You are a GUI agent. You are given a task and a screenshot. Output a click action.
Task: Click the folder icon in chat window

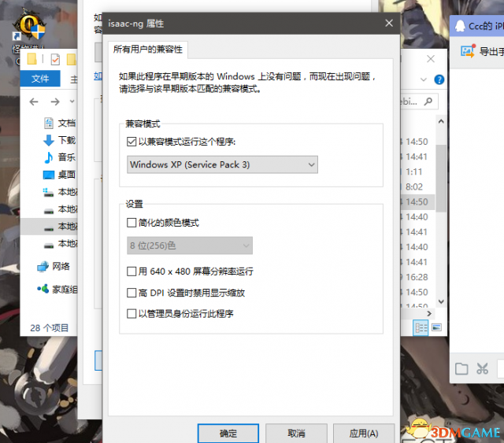(461, 368)
